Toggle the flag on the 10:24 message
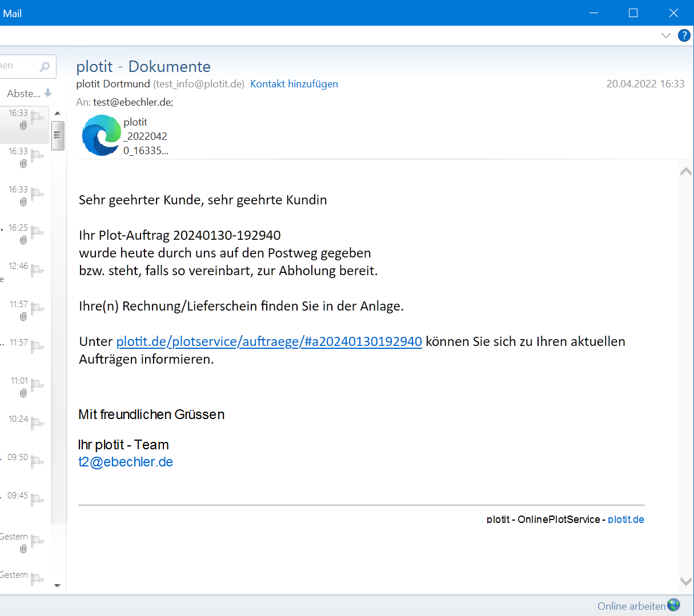 click(x=37, y=423)
